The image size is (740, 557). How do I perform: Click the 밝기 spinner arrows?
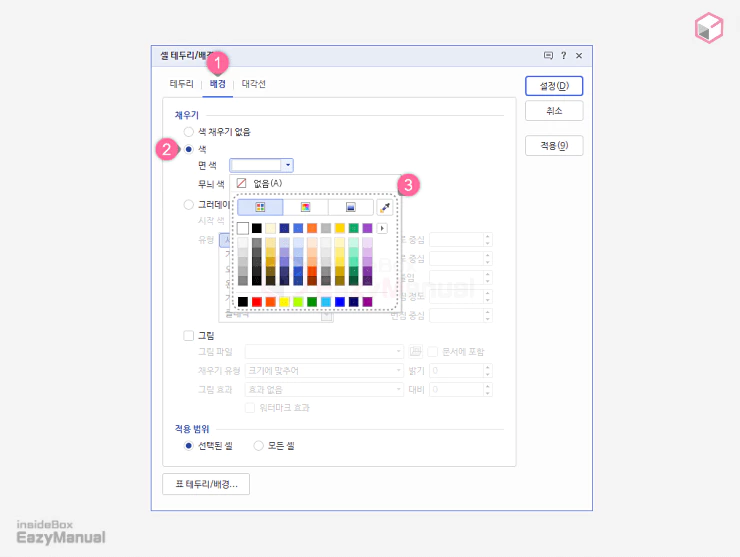488,371
